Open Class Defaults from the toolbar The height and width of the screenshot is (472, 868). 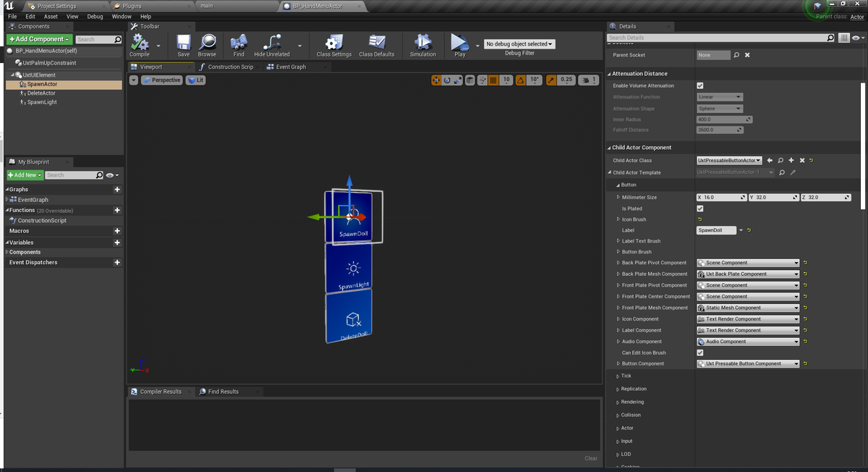coord(376,43)
